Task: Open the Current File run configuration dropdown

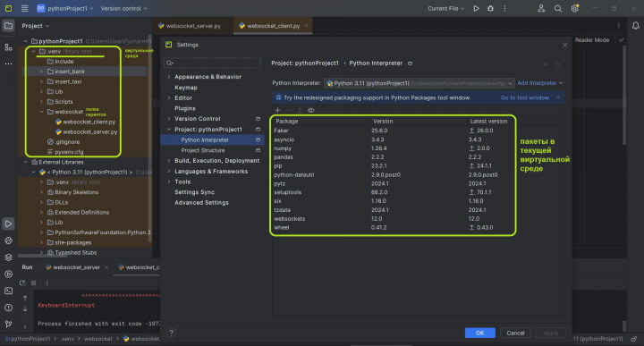Action: tap(445, 8)
